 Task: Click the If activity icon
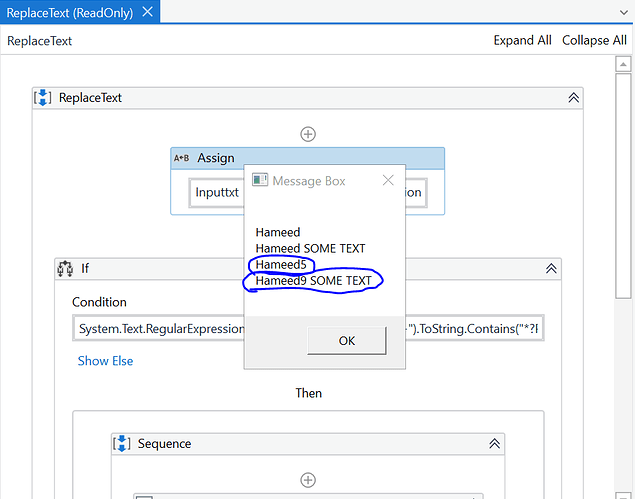coord(66,268)
